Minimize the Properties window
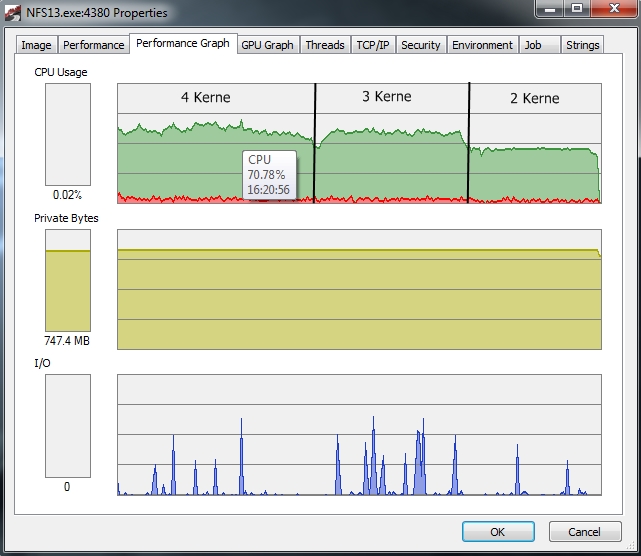The image size is (641, 556). (x=550, y=8)
